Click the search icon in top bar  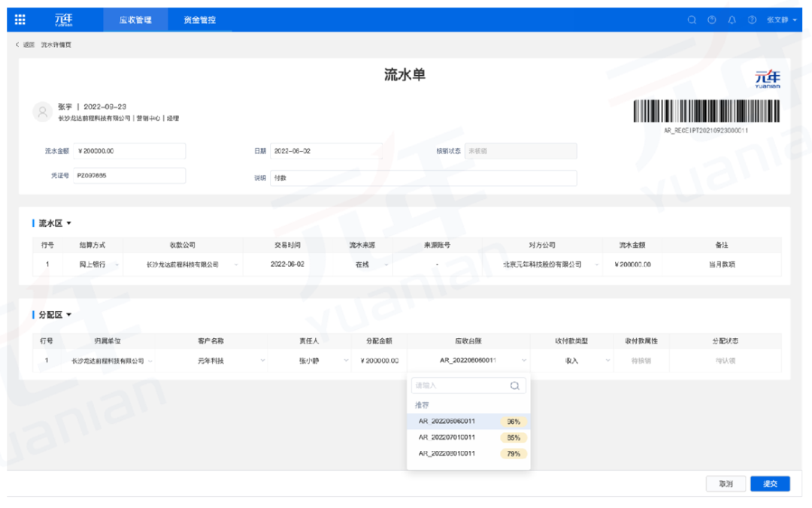(692, 20)
